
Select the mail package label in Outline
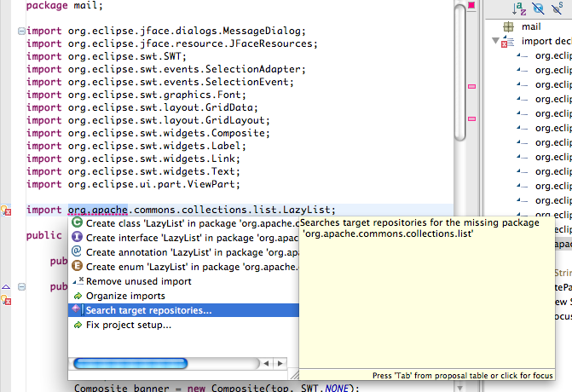coord(531,26)
